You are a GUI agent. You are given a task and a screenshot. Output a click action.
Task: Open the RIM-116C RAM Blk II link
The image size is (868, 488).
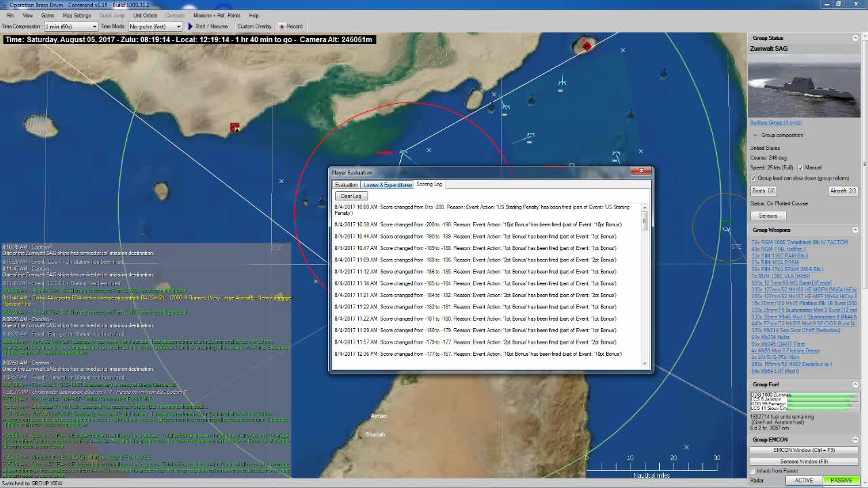click(x=780, y=256)
